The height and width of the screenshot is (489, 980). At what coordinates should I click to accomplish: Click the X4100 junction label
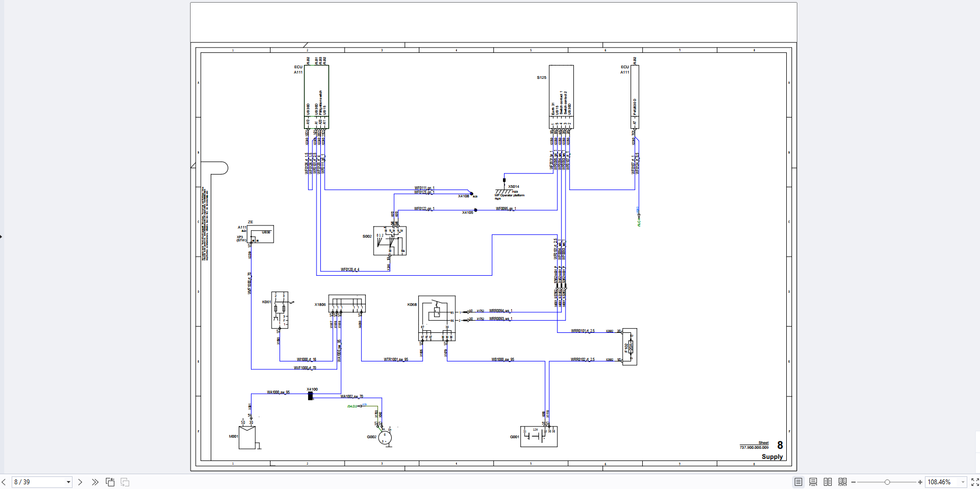point(312,390)
